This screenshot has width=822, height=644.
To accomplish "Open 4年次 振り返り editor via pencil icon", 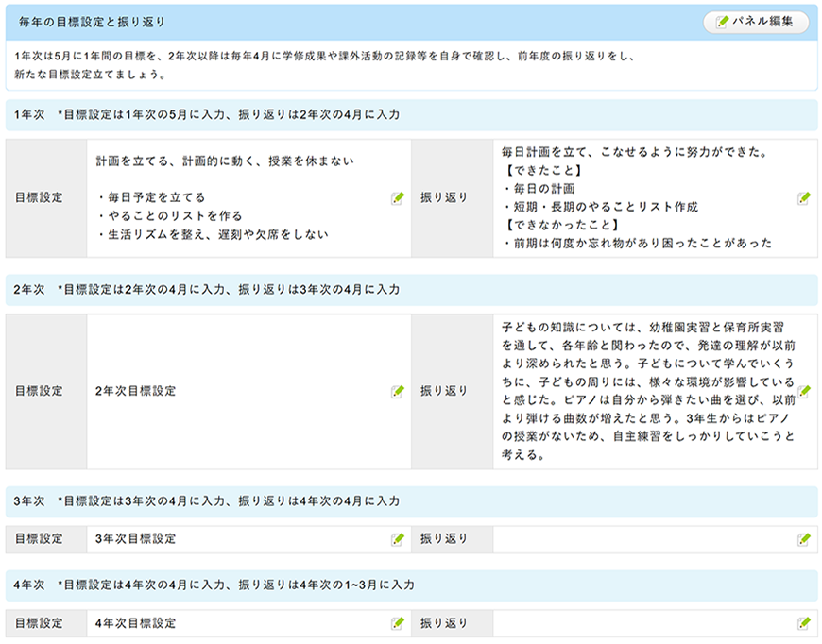I will tap(804, 623).
